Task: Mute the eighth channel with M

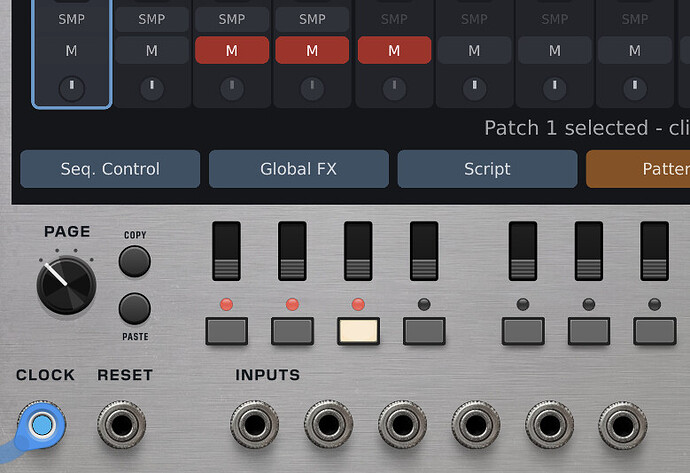Action: 635,51
